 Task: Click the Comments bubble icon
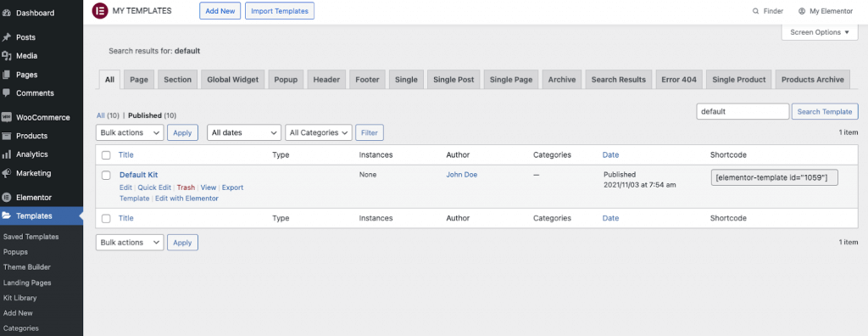(x=7, y=93)
